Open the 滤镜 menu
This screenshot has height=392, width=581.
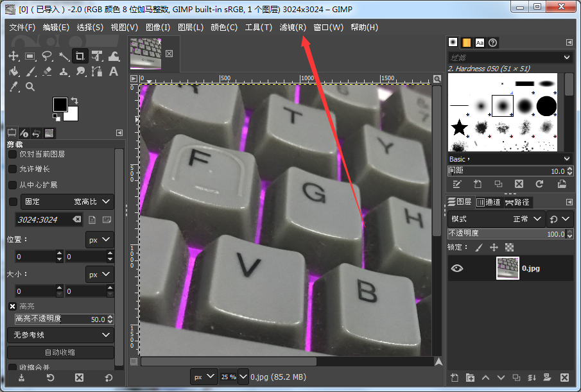tap(293, 27)
